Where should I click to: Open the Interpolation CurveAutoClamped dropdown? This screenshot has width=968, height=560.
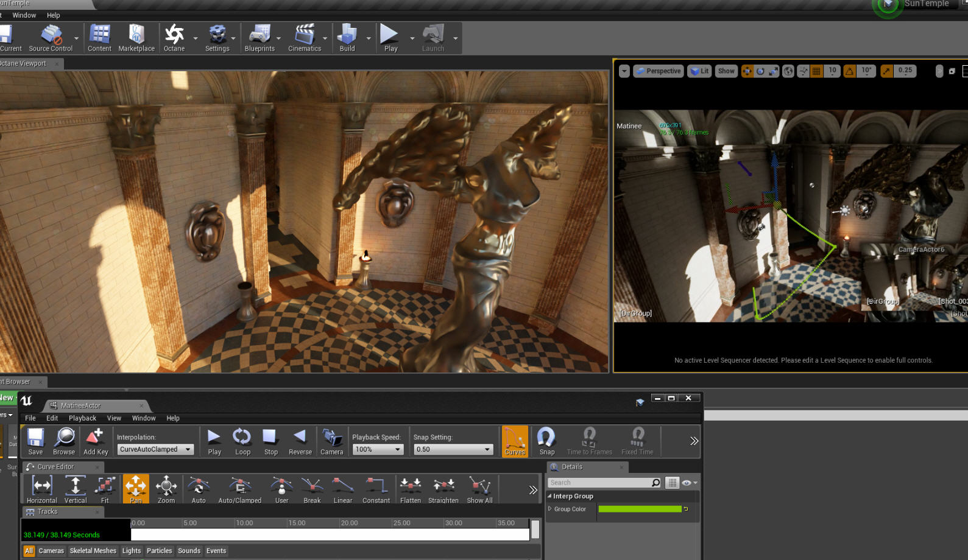click(x=155, y=449)
